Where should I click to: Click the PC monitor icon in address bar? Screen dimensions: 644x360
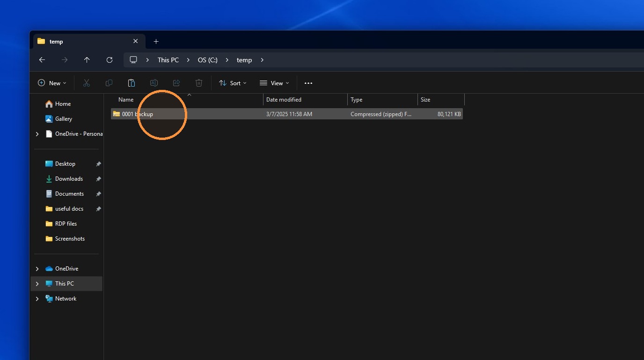click(x=133, y=60)
